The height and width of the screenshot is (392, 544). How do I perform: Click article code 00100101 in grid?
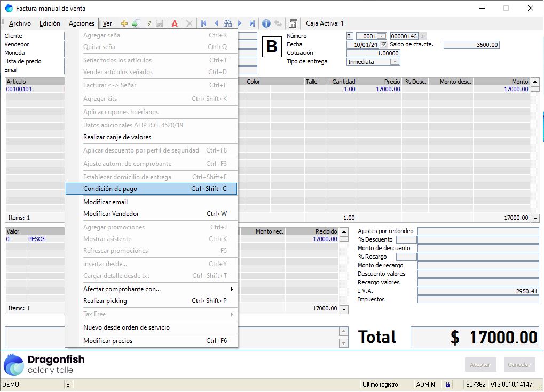(19, 89)
